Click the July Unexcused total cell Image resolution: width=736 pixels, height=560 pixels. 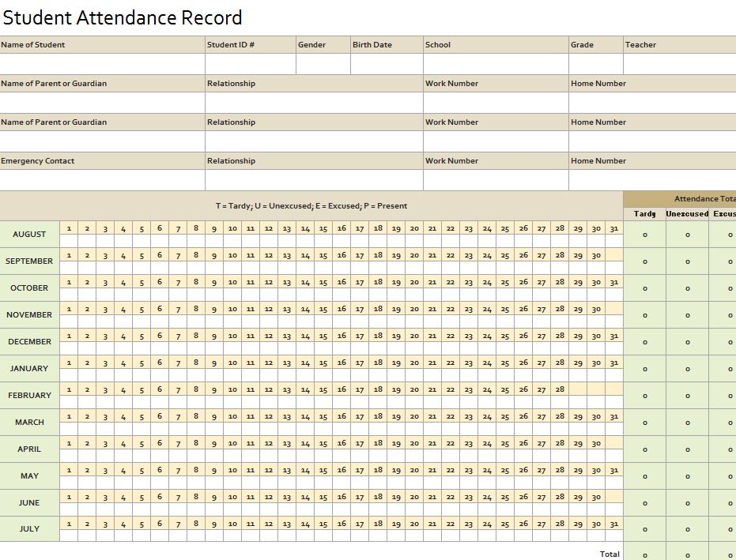point(687,529)
